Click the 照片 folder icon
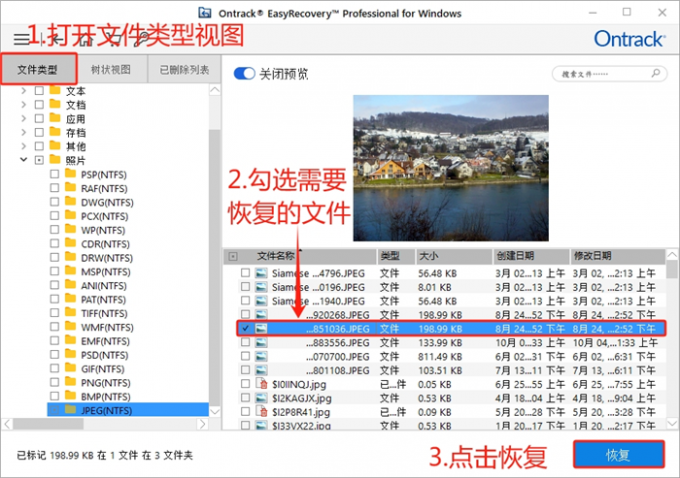 click(55, 160)
